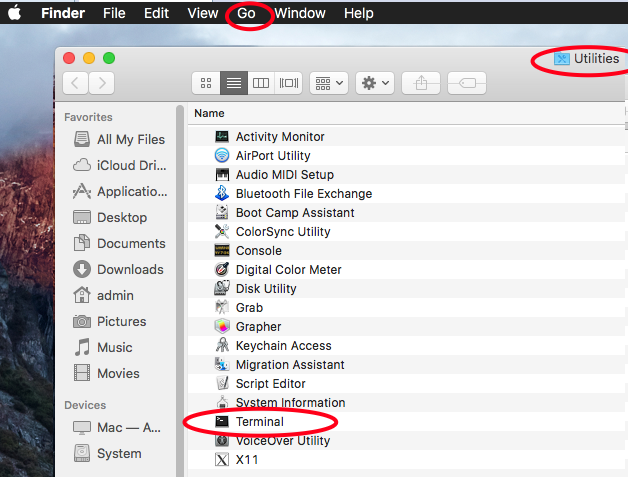Open the Help menu
Image resolution: width=628 pixels, height=477 pixels.
tap(358, 13)
